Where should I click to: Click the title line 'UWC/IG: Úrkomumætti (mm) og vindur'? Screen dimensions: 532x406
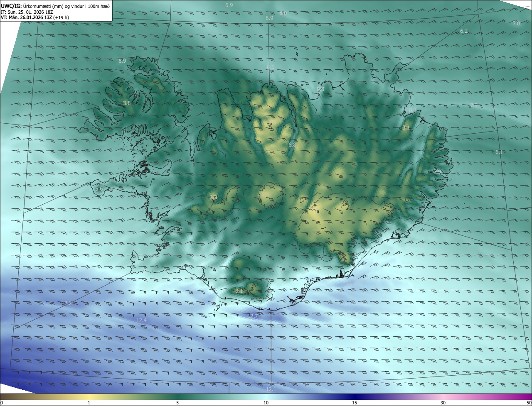(x=55, y=5)
